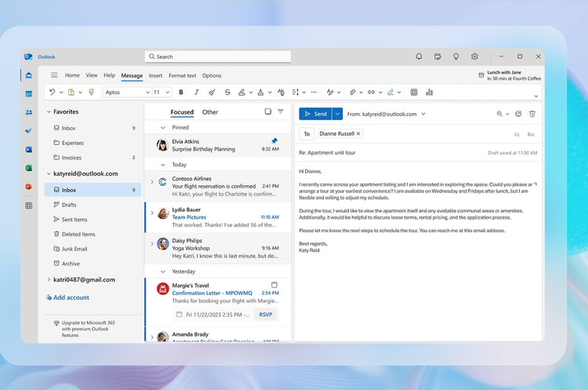Image resolution: width=588 pixels, height=390 pixels.
Task: Toggle the select messages checkbox icon
Action: click(x=268, y=111)
